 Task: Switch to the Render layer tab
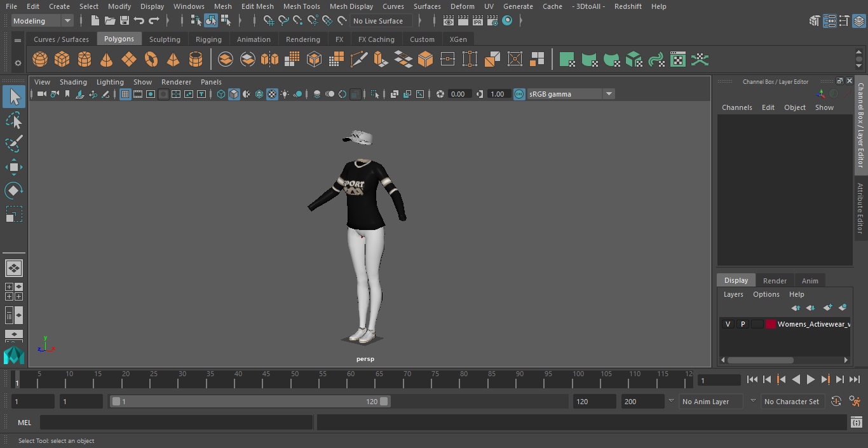(775, 281)
